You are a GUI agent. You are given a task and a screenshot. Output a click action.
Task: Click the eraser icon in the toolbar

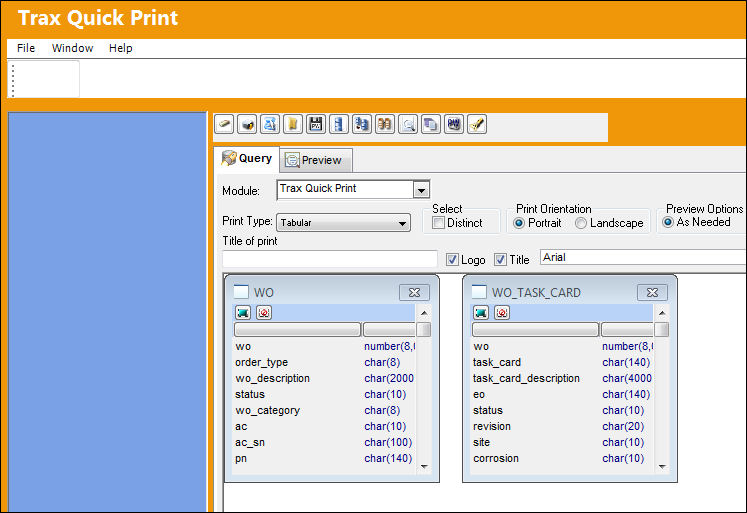coord(224,124)
